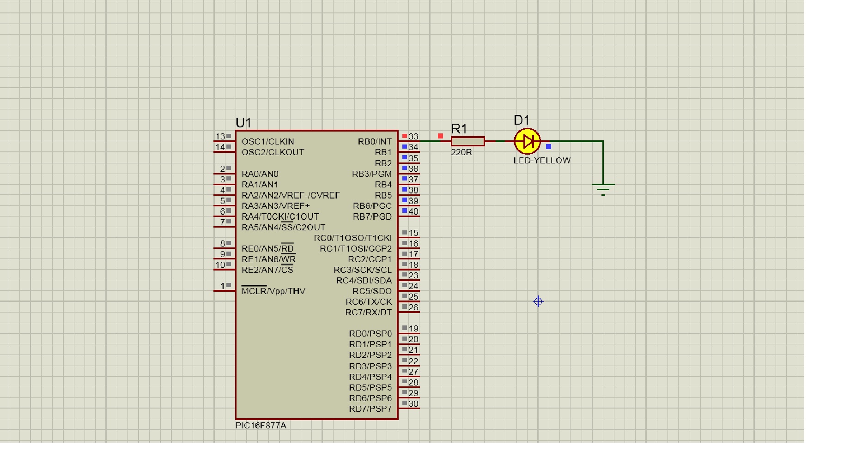
Task: Click the RC1/T1OSI/CCP2 pin label
Action: click(356, 249)
